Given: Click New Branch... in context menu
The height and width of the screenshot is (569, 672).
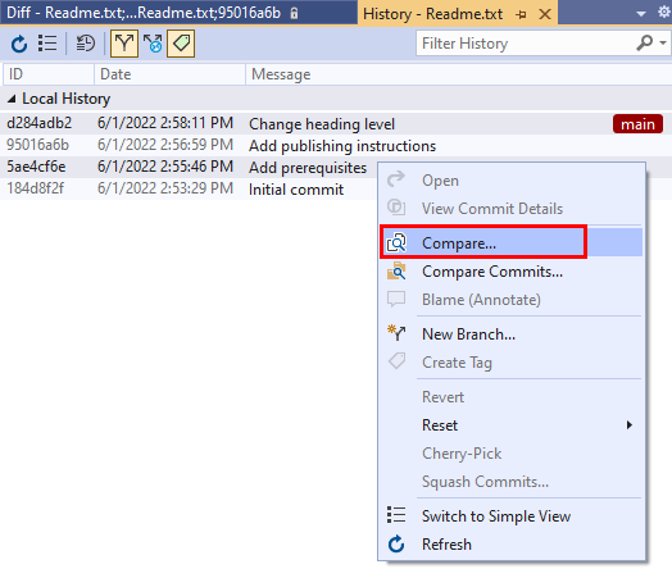Looking at the screenshot, I should click(468, 334).
